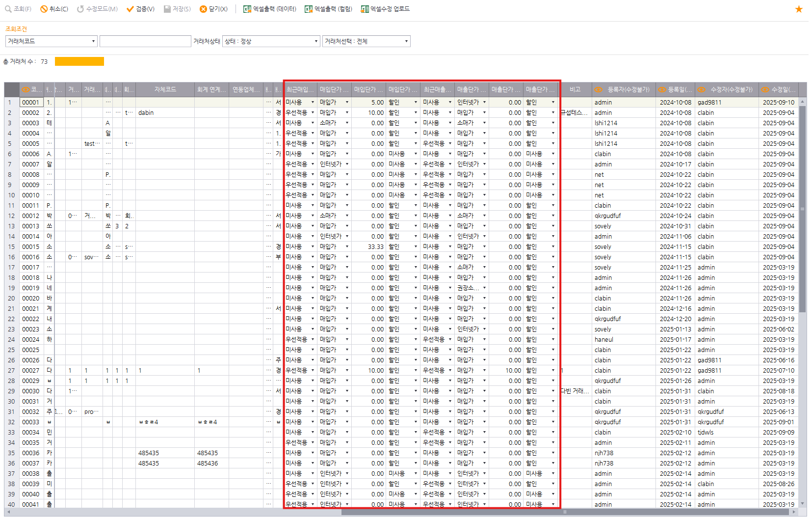812x519 pixels.
Task: Open the 거래처선택 : 전체 dropdown
Action: (406, 41)
